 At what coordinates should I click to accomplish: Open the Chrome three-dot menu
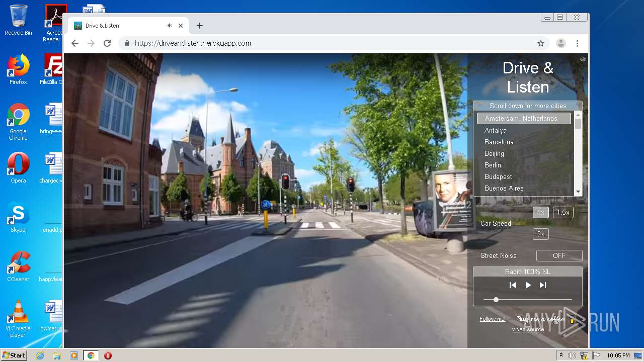click(578, 43)
